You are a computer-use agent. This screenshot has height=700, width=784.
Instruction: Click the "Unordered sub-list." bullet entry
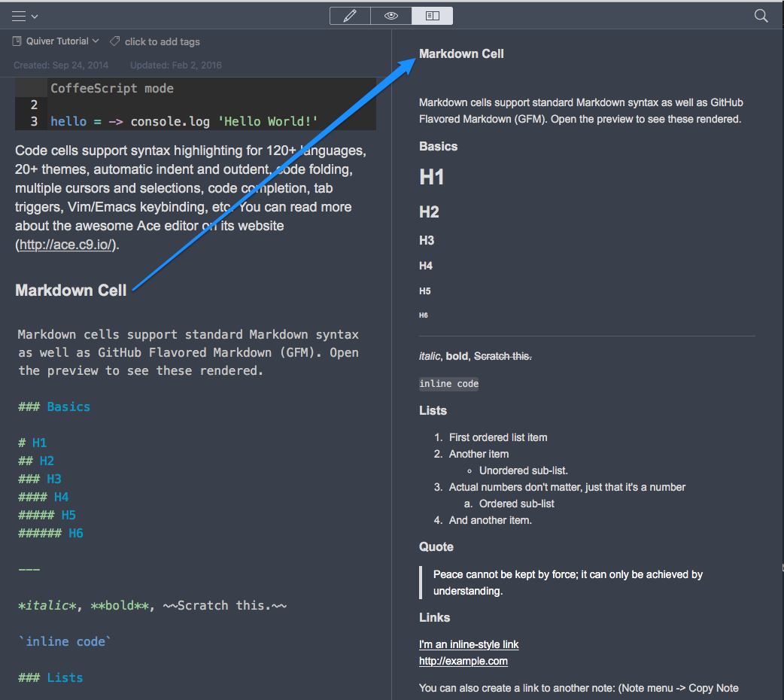pos(524,470)
